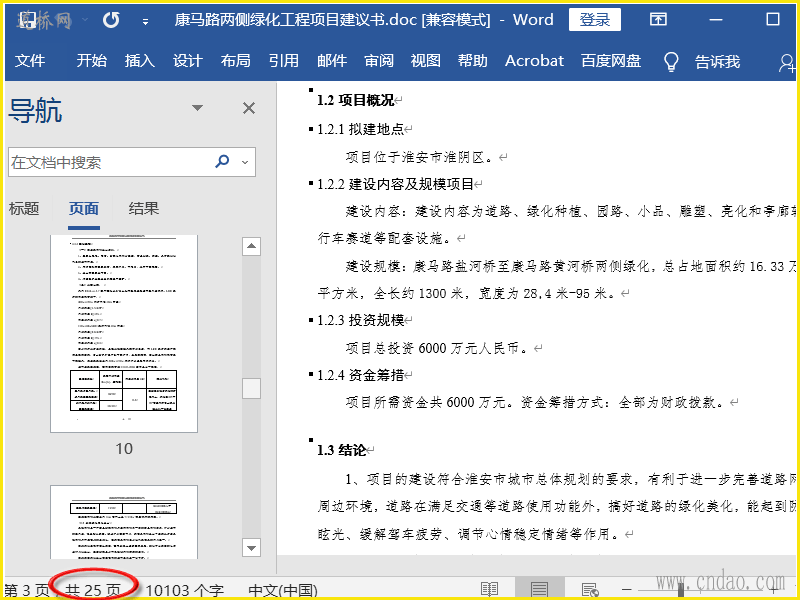Open the Customize Quick Access Toolbar dropdown
The height and width of the screenshot is (600, 800).
tap(145, 21)
